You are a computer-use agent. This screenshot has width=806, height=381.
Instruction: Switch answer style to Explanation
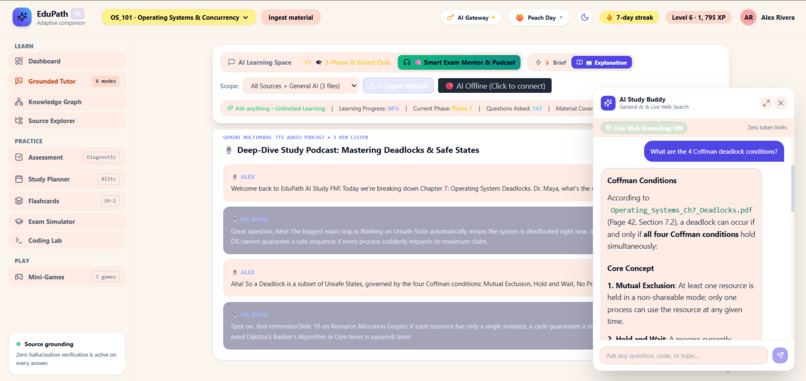pos(601,62)
